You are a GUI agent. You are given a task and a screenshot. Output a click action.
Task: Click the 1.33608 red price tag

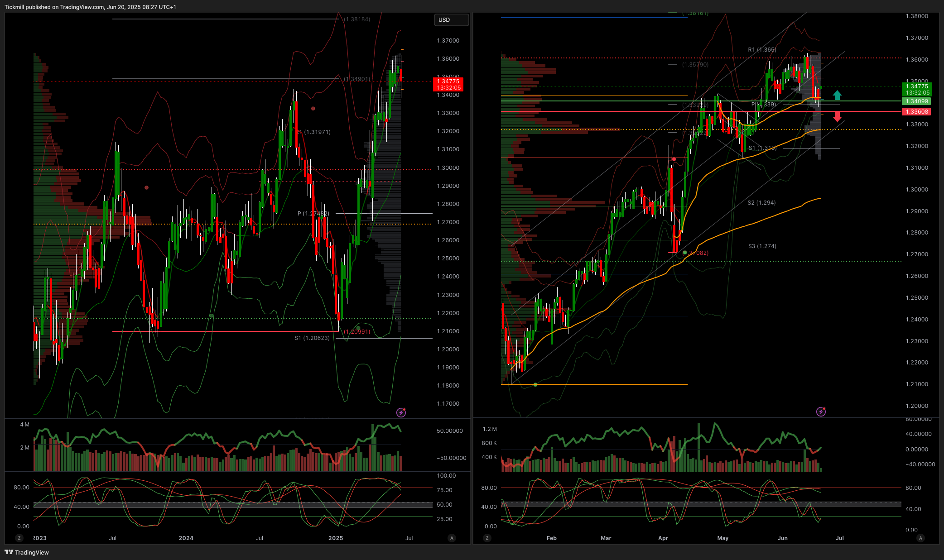pos(917,112)
